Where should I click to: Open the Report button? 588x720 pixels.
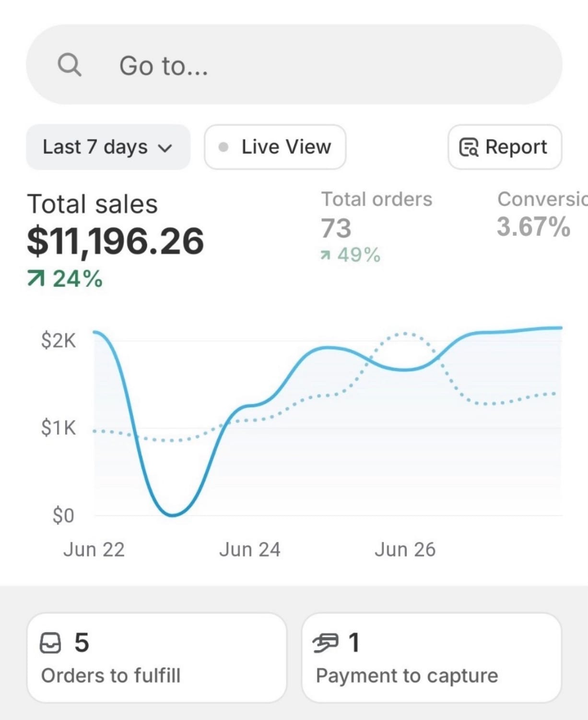coord(505,147)
